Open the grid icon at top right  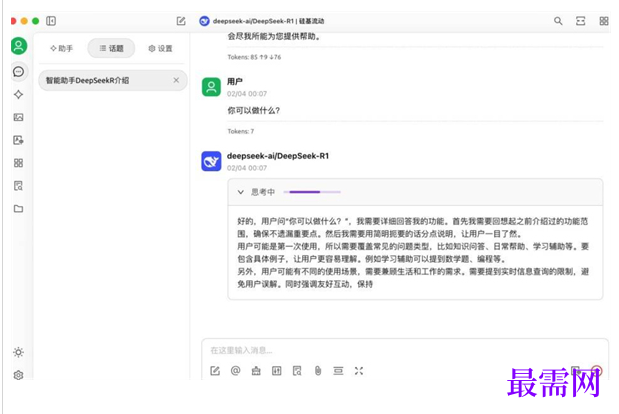(x=604, y=21)
